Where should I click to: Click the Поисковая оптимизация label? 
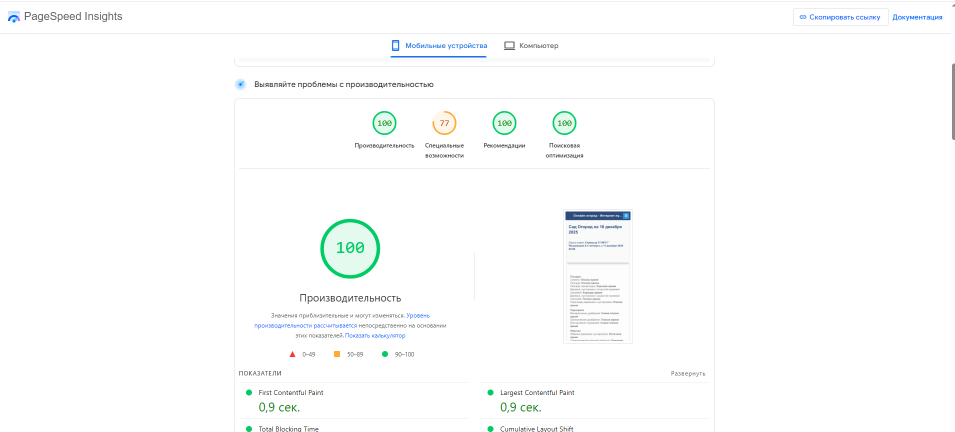click(x=565, y=150)
